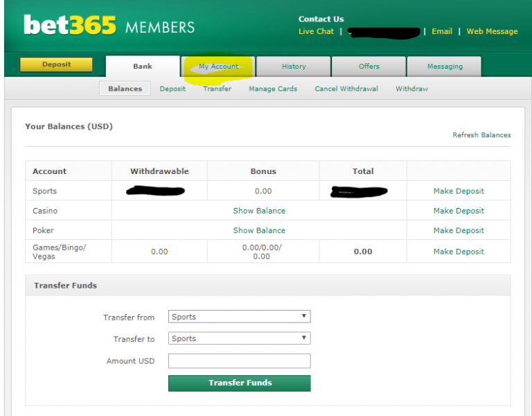Click the Contact Us heading

tap(321, 19)
